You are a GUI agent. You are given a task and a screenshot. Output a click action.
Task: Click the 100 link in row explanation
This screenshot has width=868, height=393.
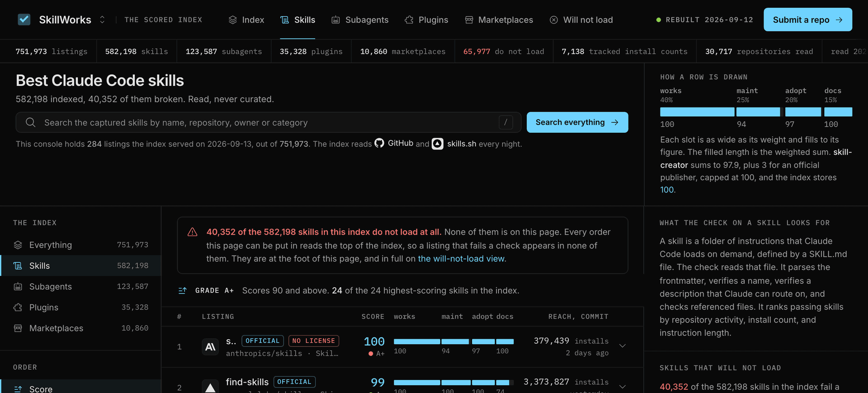[x=667, y=190]
